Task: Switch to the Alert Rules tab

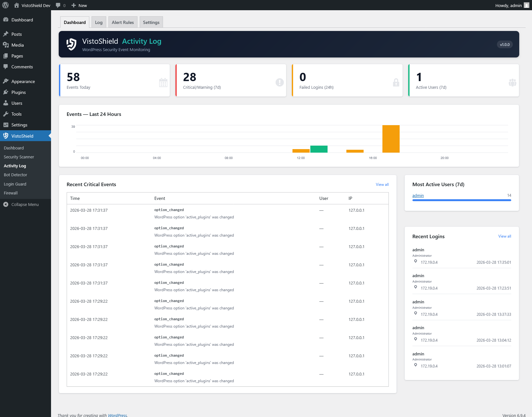Action: pyautogui.click(x=122, y=22)
